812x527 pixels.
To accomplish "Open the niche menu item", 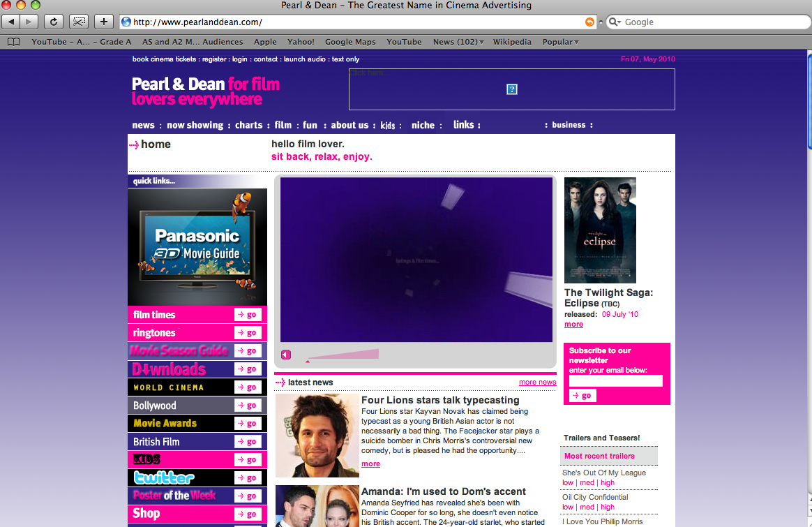I will (x=423, y=125).
